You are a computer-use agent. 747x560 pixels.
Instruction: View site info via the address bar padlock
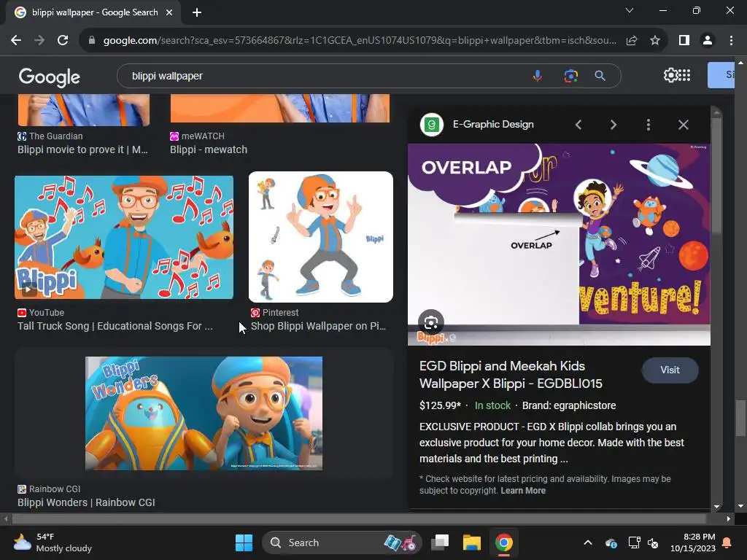pos(92,41)
